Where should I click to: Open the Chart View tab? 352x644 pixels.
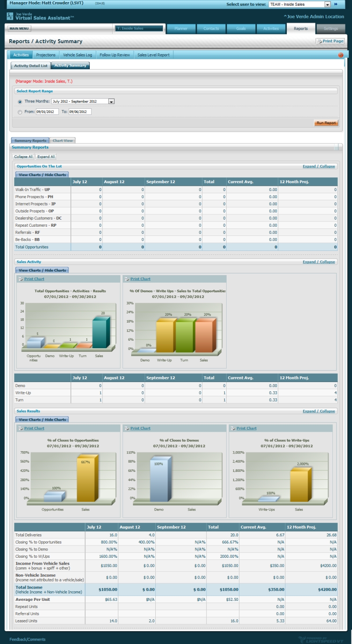click(62, 140)
